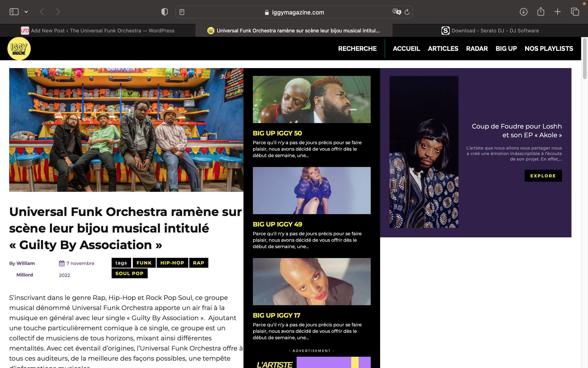
Task: Select the FUNK tag
Action: [144, 263]
